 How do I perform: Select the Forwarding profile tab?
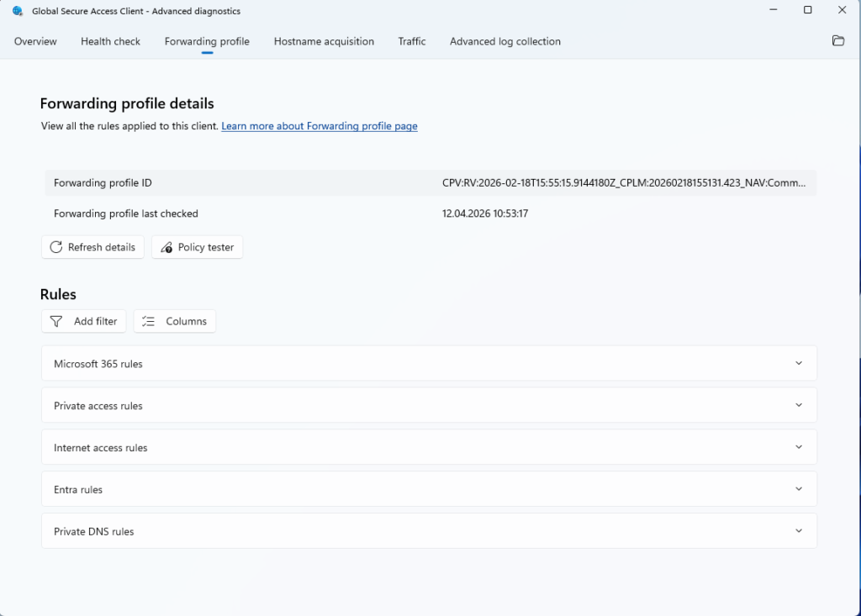click(x=207, y=41)
